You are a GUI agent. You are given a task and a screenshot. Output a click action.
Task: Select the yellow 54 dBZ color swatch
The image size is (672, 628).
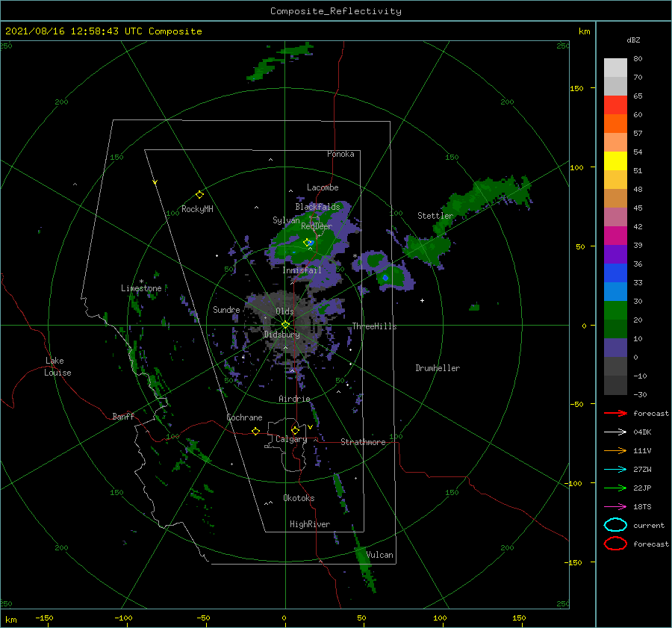tap(615, 161)
